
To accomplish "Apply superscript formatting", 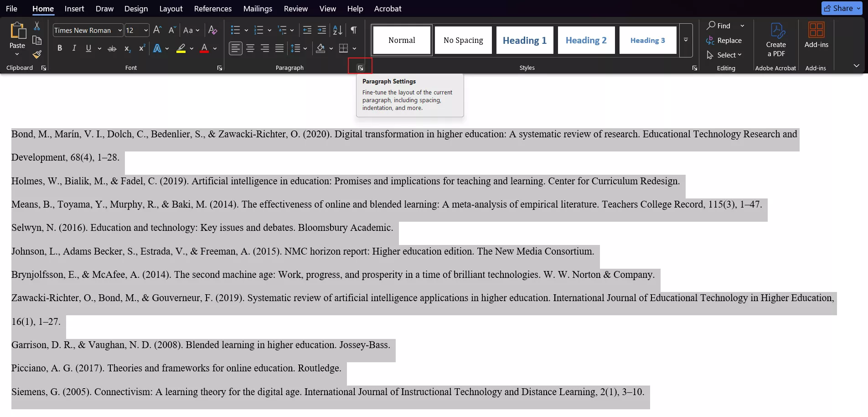I will click(142, 48).
